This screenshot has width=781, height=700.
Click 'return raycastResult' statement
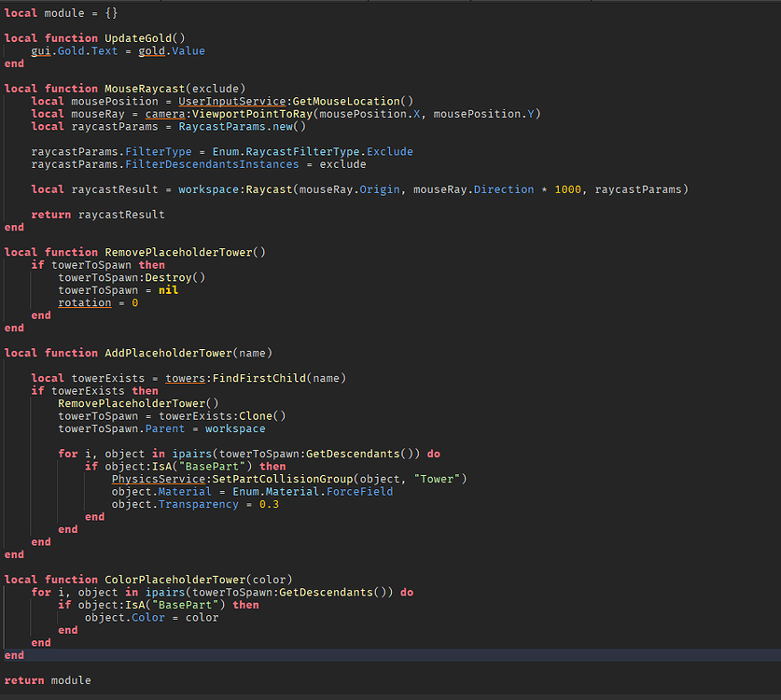pos(98,215)
